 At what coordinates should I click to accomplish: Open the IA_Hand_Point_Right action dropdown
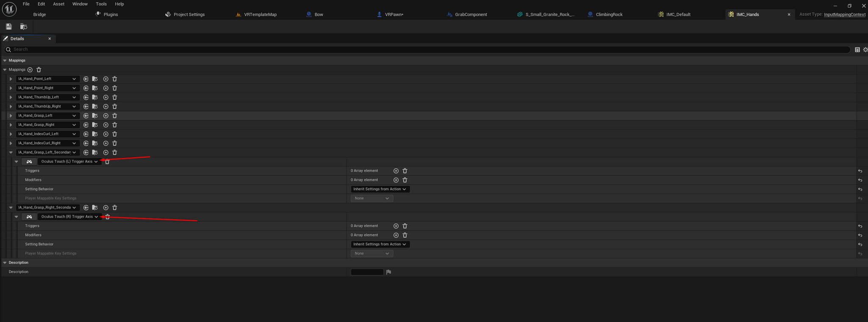[x=47, y=88]
